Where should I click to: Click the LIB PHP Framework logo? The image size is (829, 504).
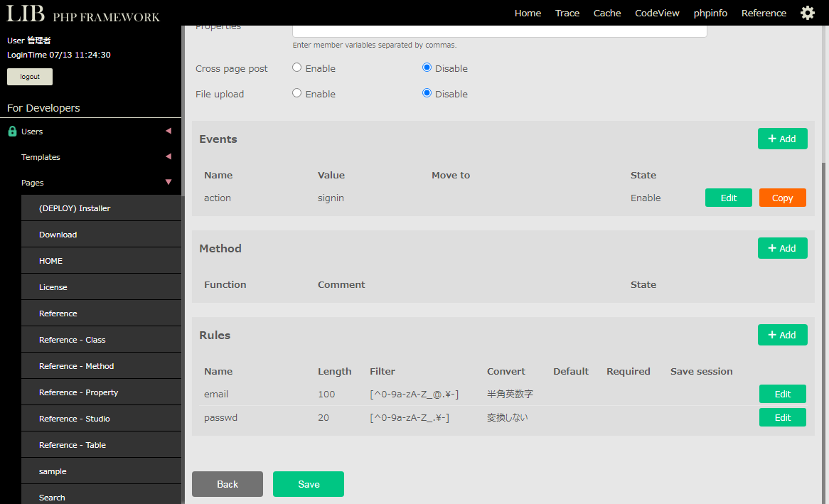click(83, 14)
